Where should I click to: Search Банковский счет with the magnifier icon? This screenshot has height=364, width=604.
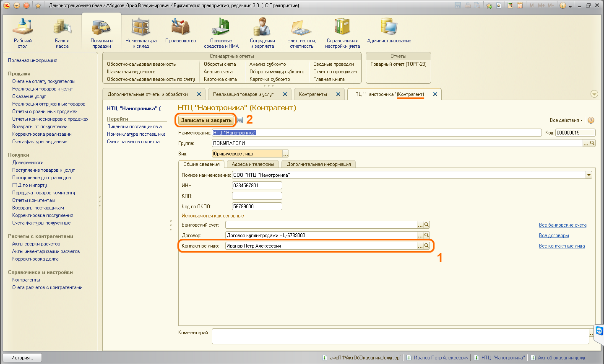[427, 225]
